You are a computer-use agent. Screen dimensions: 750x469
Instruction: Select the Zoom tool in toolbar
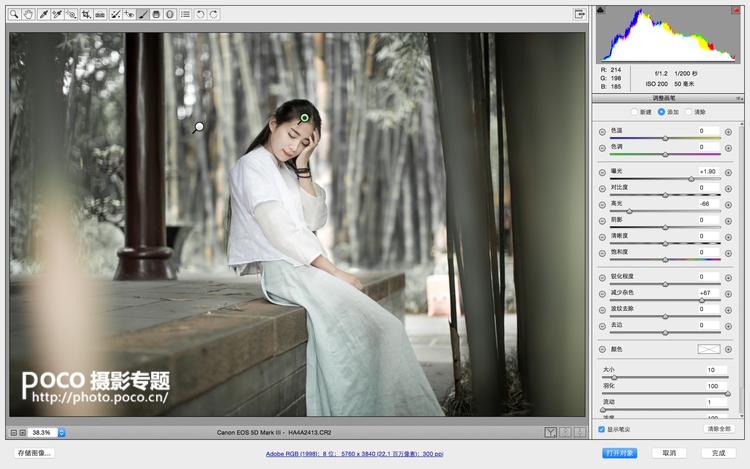tap(15, 15)
